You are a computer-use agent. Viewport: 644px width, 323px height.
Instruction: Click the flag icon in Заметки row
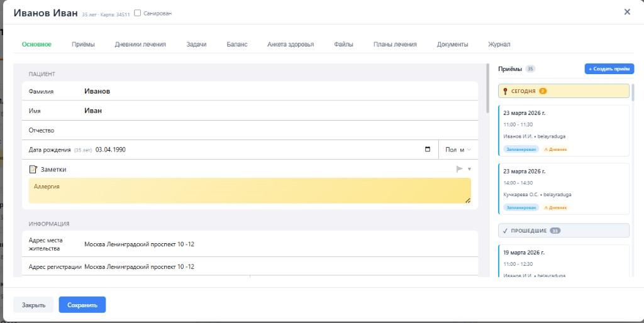[459, 169]
